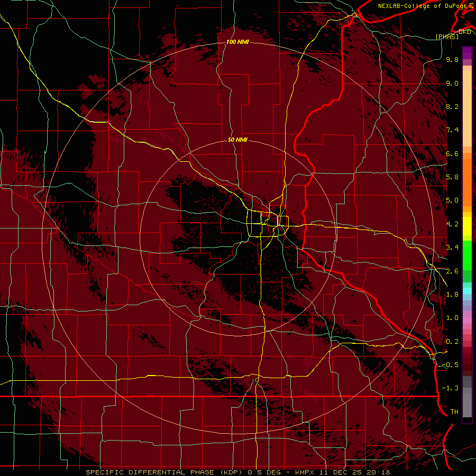Screen dimensions: 476x476
Task: Click the 3.4 value on the color scale
Action: 452,248
